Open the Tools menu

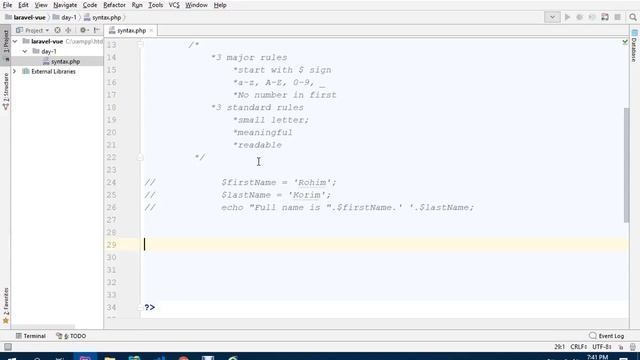tap(156, 5)
